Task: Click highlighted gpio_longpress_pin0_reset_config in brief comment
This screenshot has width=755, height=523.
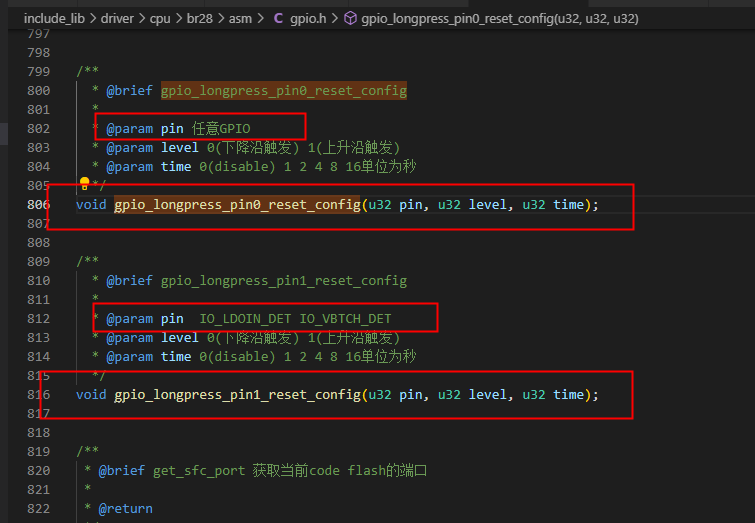Action: pos(284,91)
